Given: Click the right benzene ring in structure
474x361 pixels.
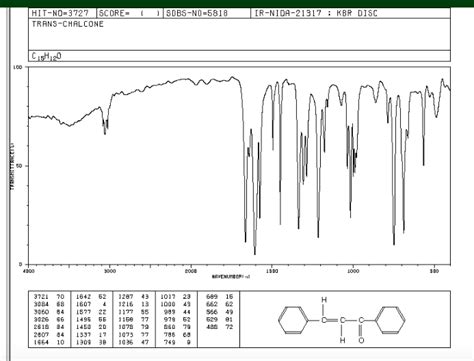Looking at the screenshot, I should tap(391, 320).
